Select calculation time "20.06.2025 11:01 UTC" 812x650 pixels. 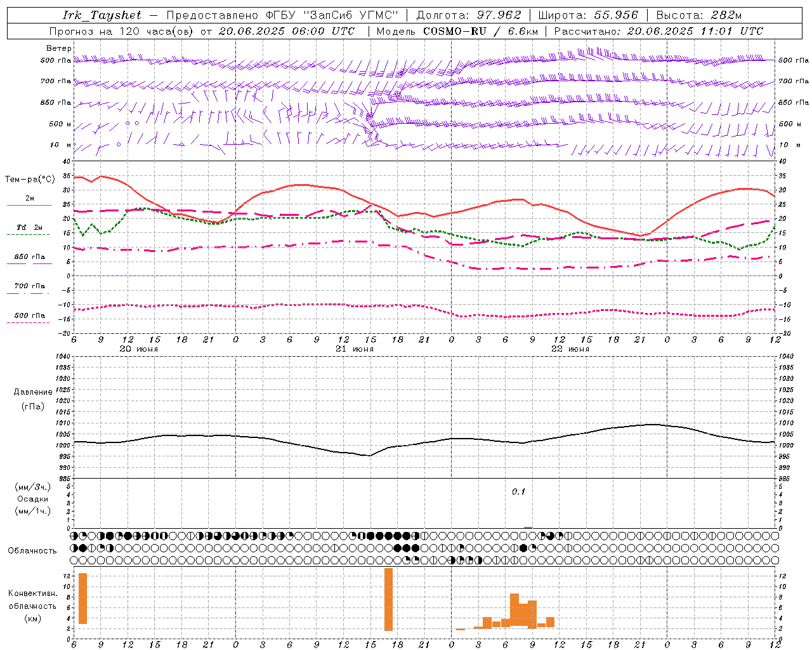coord(695,31)
